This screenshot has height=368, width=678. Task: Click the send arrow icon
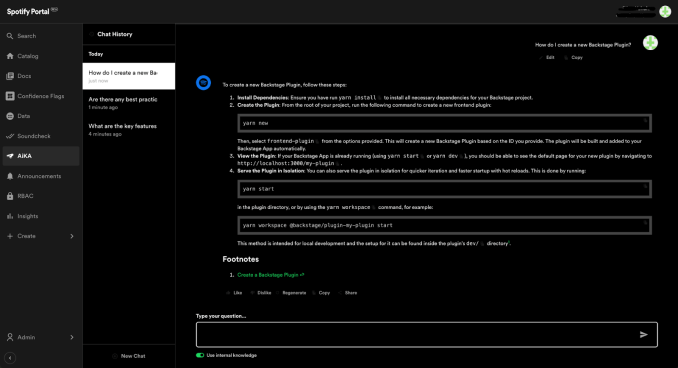tap(643, 334)
